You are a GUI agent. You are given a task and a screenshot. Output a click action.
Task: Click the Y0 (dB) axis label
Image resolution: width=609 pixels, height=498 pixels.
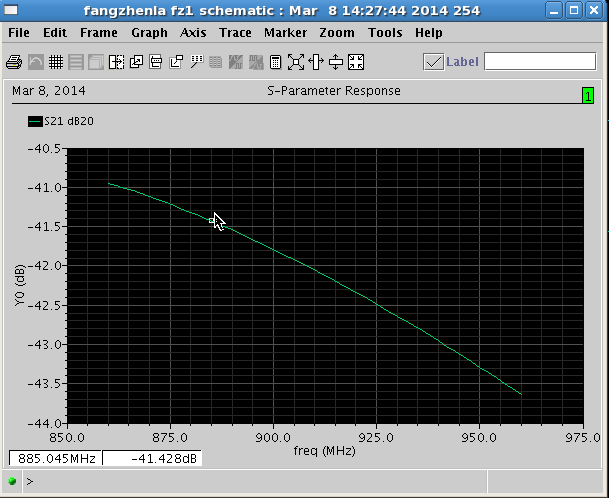(20, 285)
